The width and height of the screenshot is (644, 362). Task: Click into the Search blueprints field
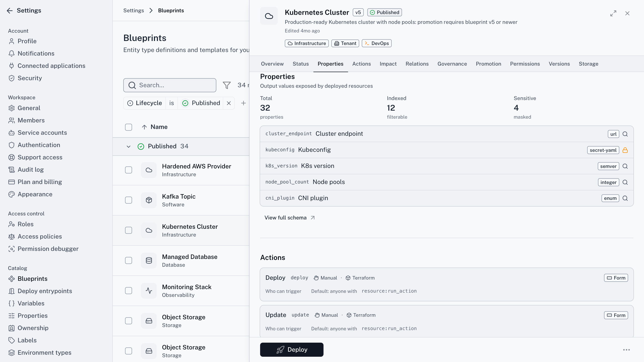tap(170, 85)
